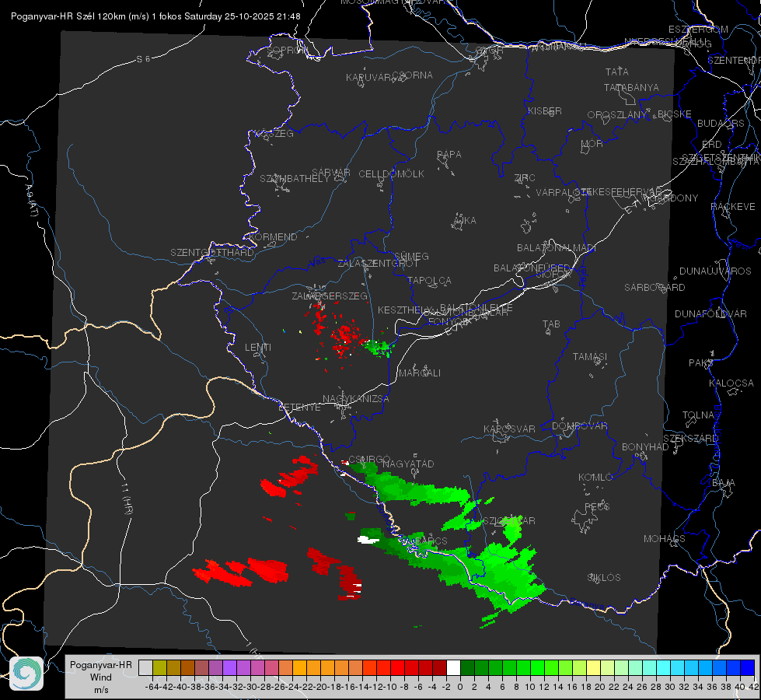Click the Poganyvar-HR Wind m/s legend title
The image size is (761, 700).
[101, 677]
